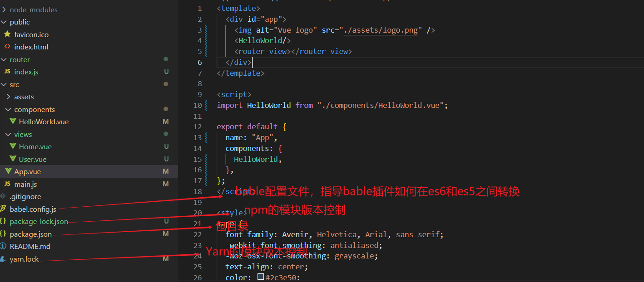
Task: Click the Vue icon beside HelloWorld.vue
Action: pos(13,122)
